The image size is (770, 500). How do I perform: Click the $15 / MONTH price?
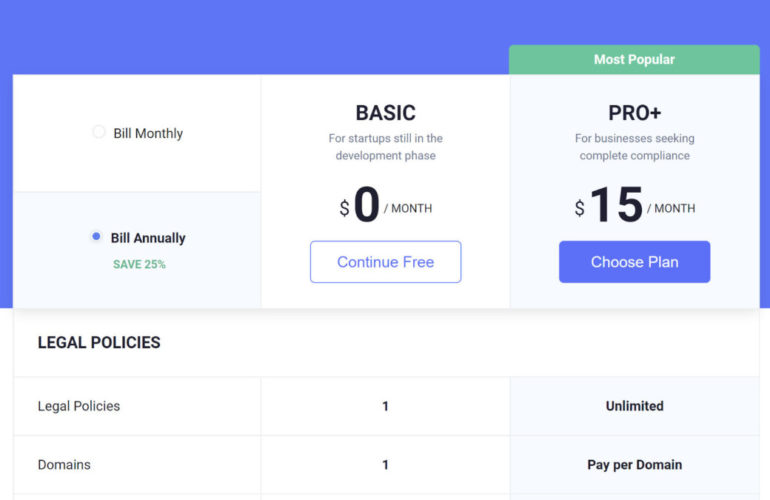[634, 206]
